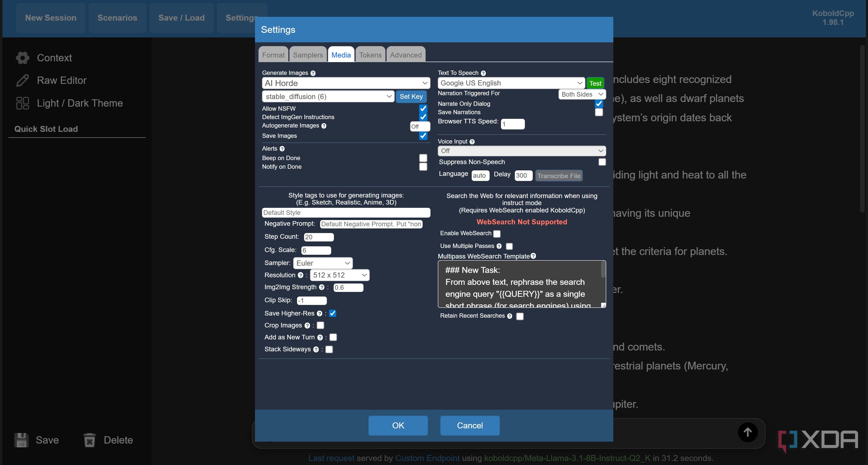
Task: Show Autogenerate Images help tooltip
Action: point(324,126)
